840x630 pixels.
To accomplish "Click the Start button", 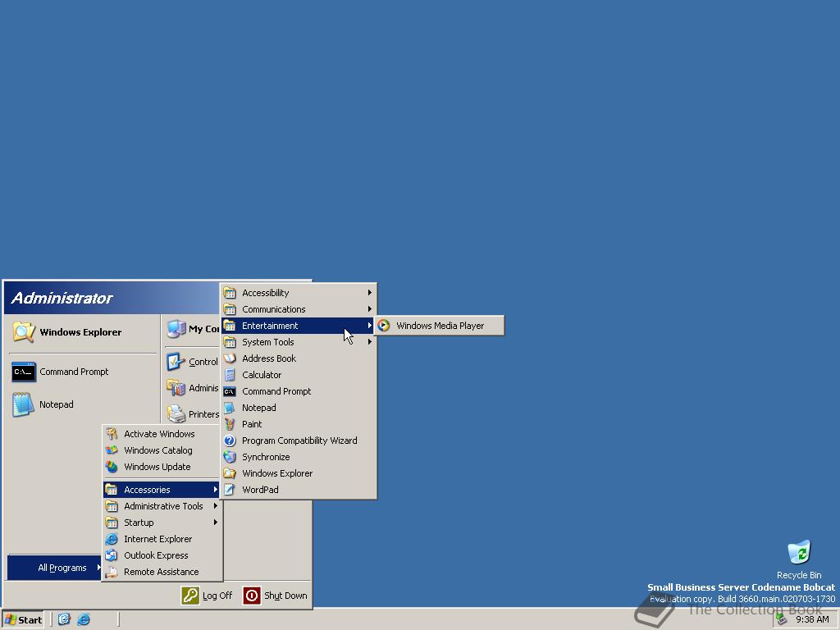I will click(x=22, y=620).
